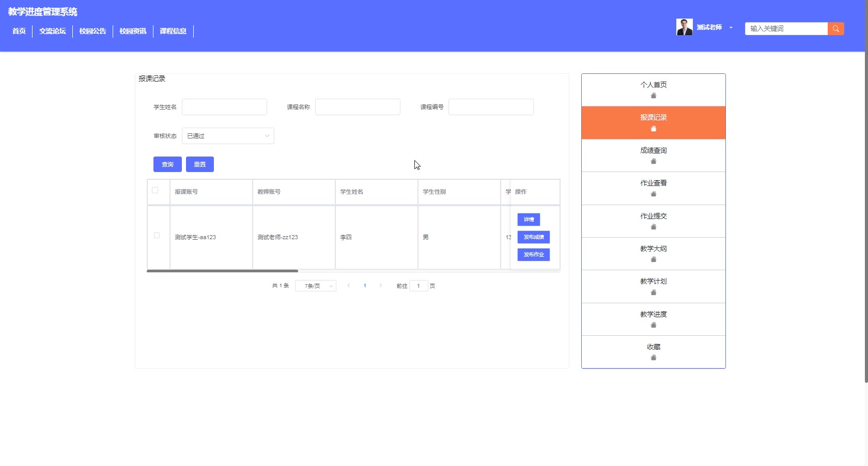The height and width of the screenshot is (466, 868).
Task: Click the 发布作业 button
Action: coord(534,255)
